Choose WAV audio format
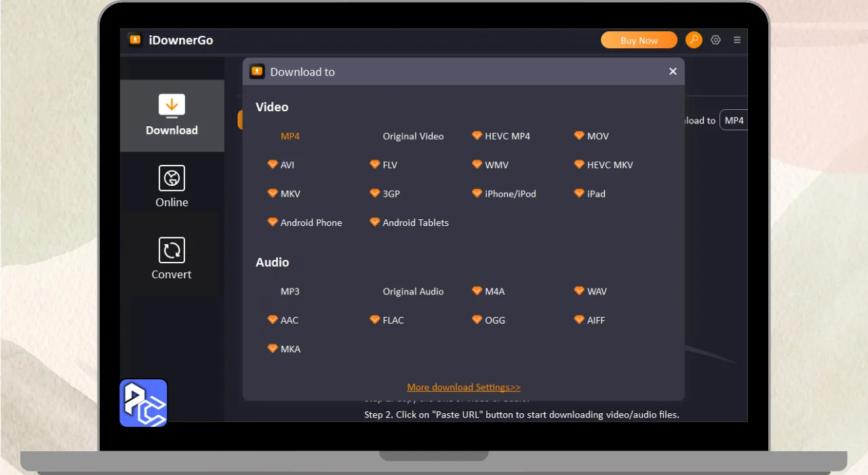Image resolution: width=868 pixels, height=475 pixels. coord(591,292)
